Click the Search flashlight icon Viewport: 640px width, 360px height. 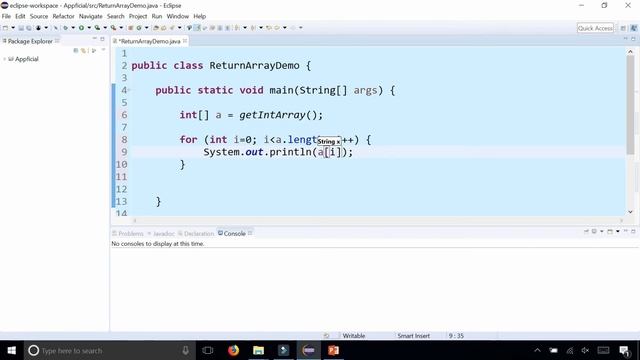point(172,28)
